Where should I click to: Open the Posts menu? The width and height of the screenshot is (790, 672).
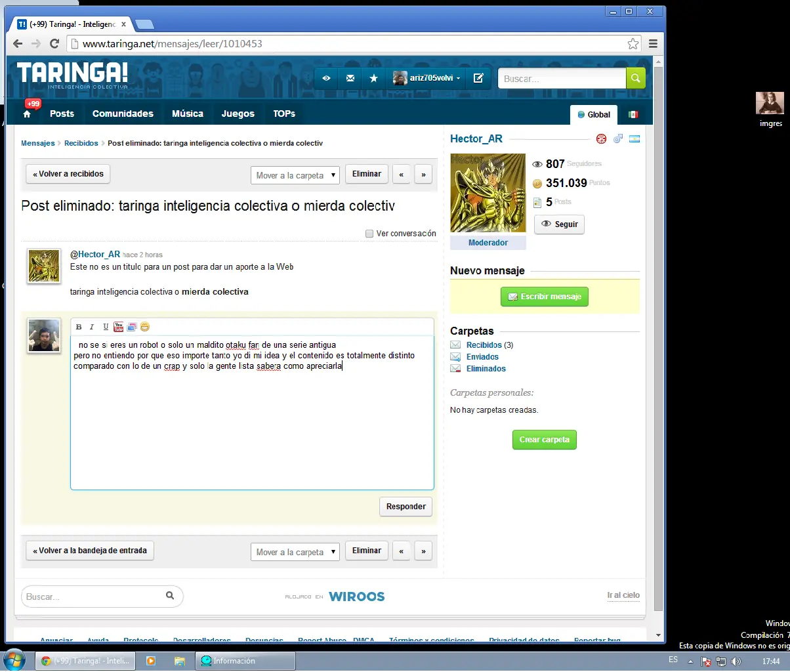click(62, 114)
